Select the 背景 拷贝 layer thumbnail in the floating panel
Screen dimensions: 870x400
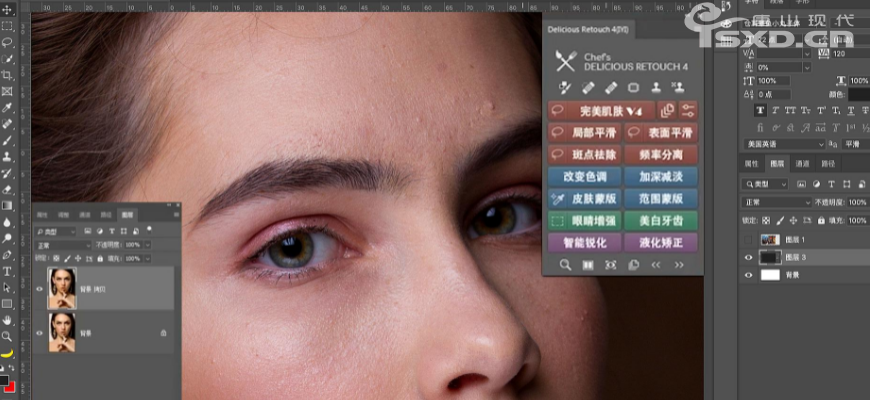(61, 288)
